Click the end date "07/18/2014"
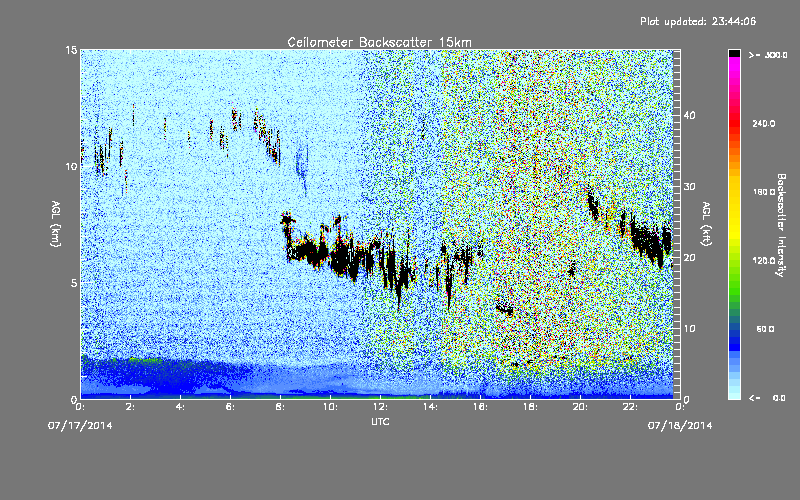The image size is (800, 500). click(x=680, y=426)
